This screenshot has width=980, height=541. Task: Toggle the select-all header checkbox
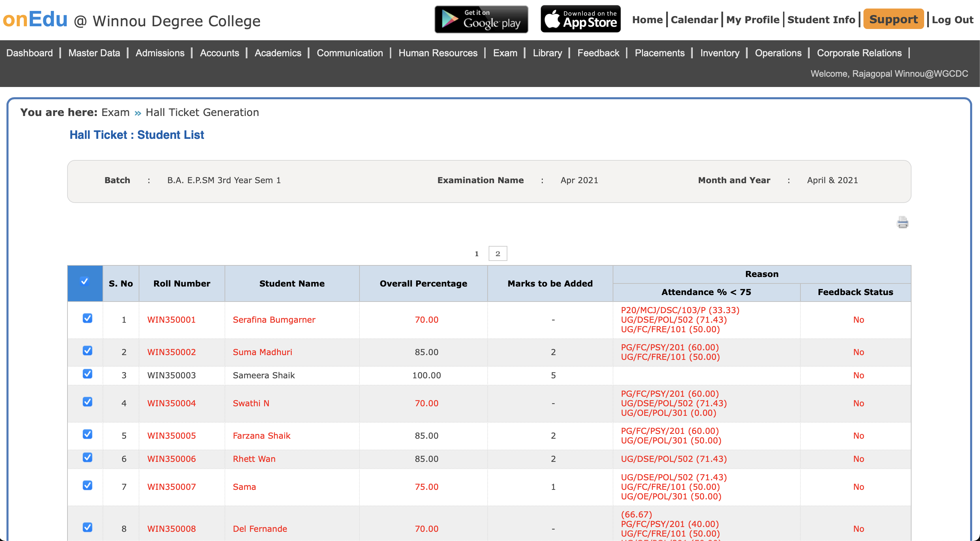pos(85,282)
